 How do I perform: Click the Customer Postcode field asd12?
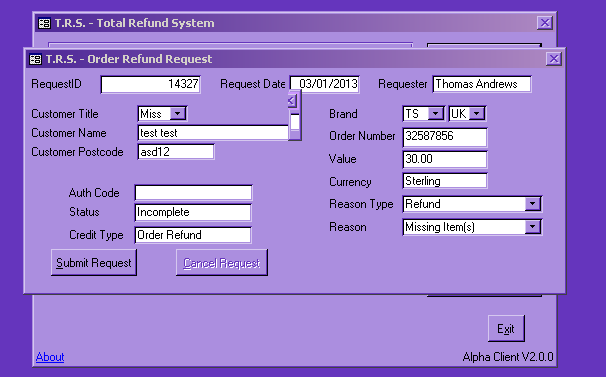tap(176, 152)
